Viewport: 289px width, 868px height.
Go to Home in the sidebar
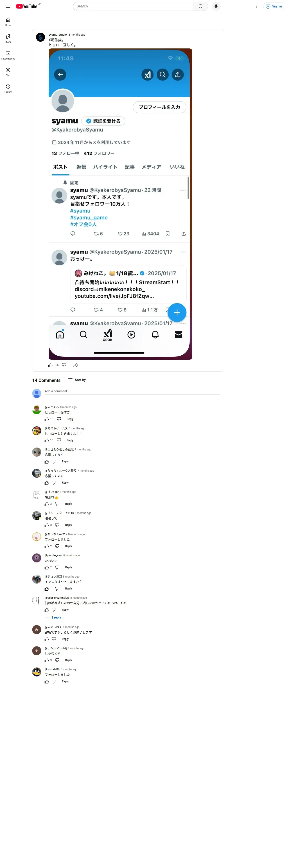pyautogui.click(x=8, y=22)
